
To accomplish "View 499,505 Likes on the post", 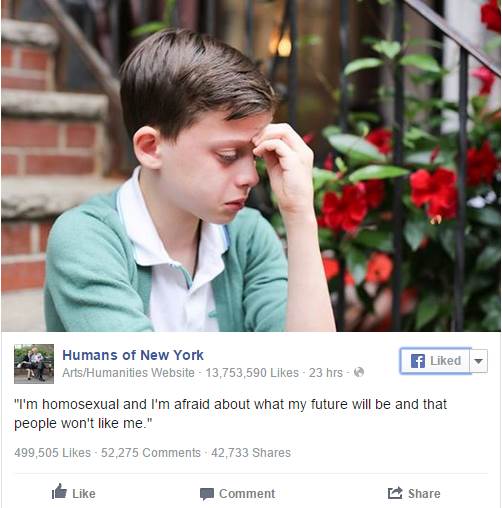I will pyautogui.click(x=52, y=453).
